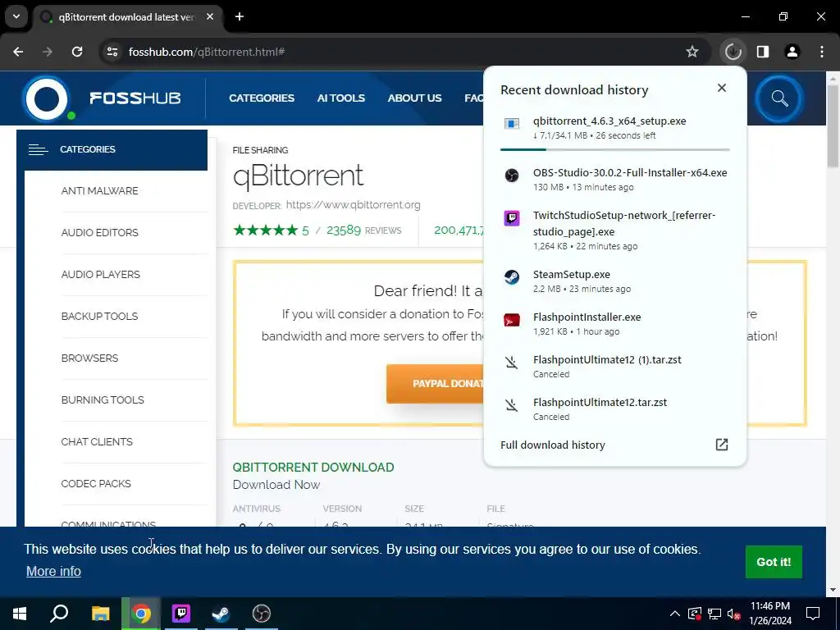This screenshot has height=630, width=840.
Task: Click OBS-Studio-30.0.2-Full-Installer-x64.exe file name
Action: [x=630, y=172]
